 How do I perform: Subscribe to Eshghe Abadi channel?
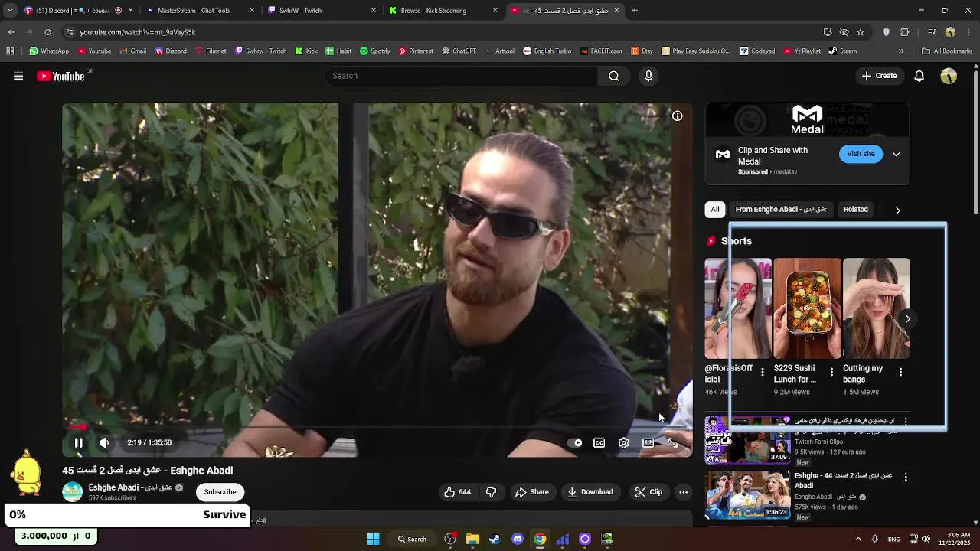[220, 492]
